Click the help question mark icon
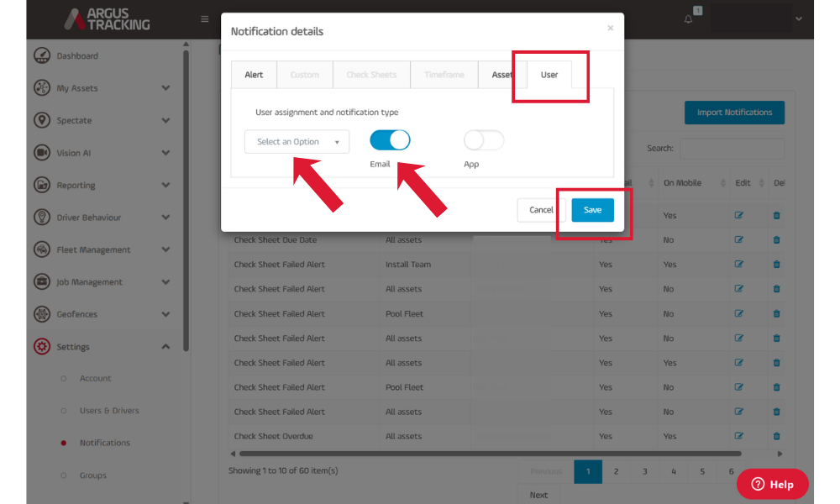The width and height of the screenshot is (840, 504). 758,484
